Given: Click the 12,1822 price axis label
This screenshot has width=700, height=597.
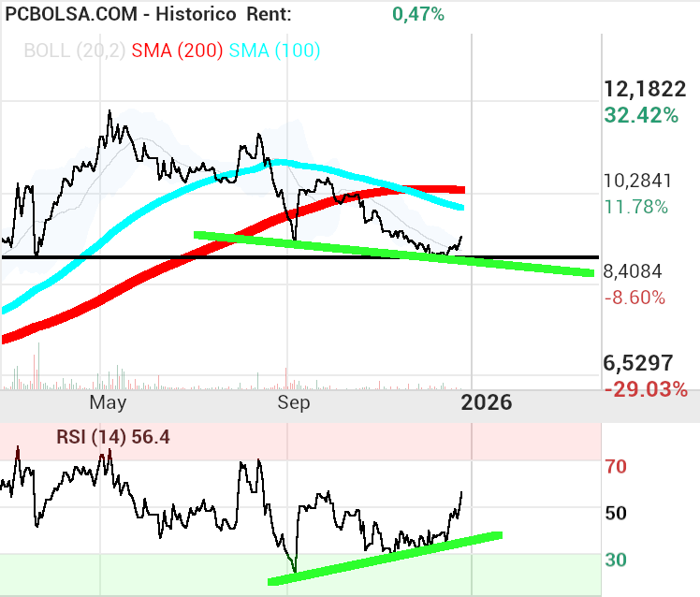Looking at the screenshot, I should 646,91.
